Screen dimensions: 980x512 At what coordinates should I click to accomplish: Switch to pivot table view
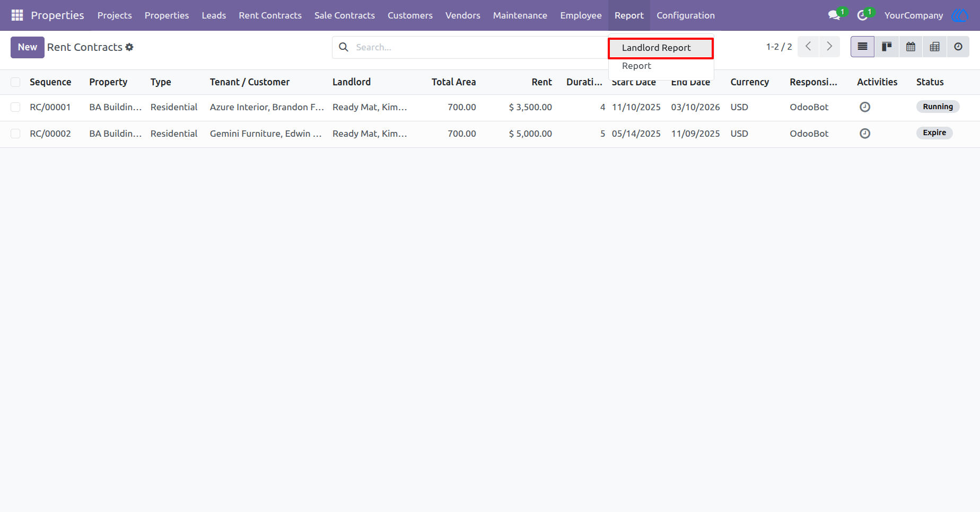(x=934, y=47)
